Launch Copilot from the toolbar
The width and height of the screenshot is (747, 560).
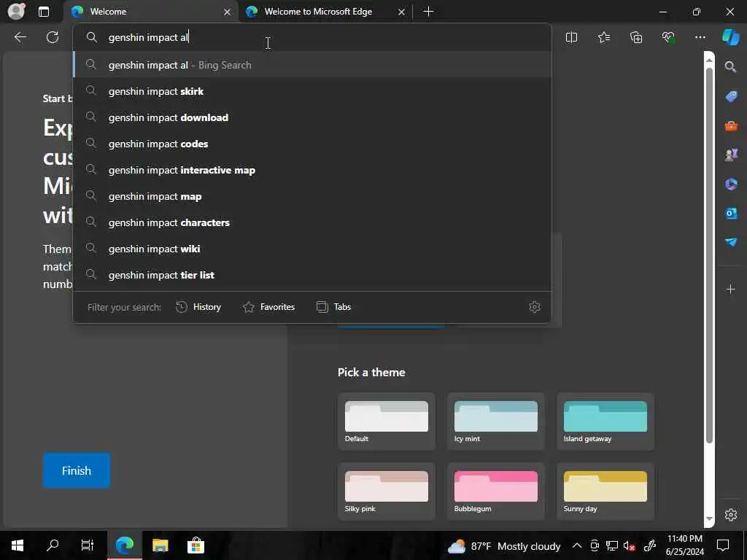click(730, 37)
